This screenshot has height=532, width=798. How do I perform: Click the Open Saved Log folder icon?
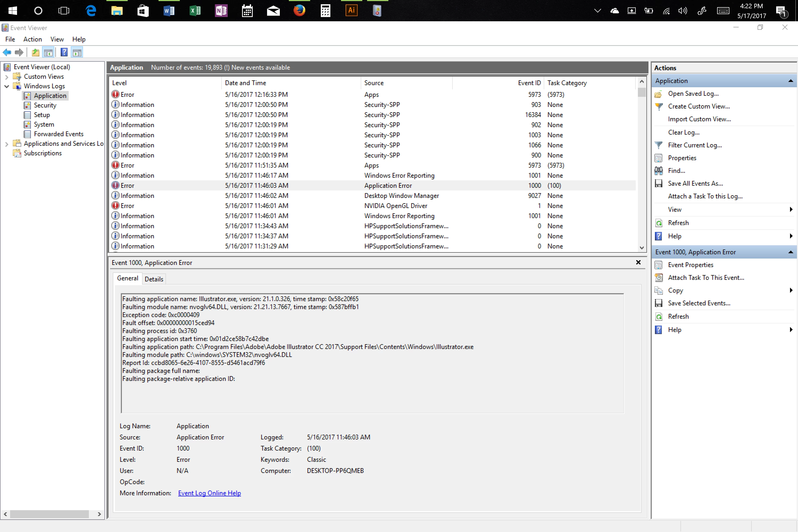click(659, 94)
